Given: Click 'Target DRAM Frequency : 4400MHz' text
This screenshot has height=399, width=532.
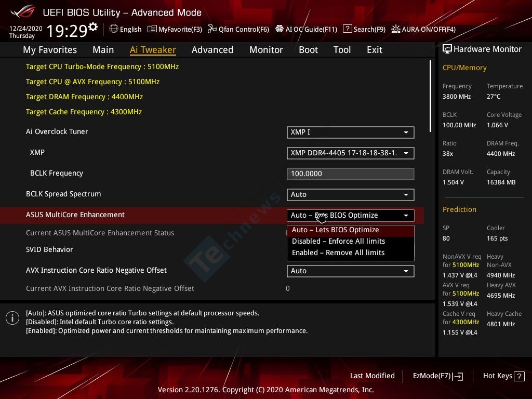Looking at the screenshot, I should click(x=85, y=97).
